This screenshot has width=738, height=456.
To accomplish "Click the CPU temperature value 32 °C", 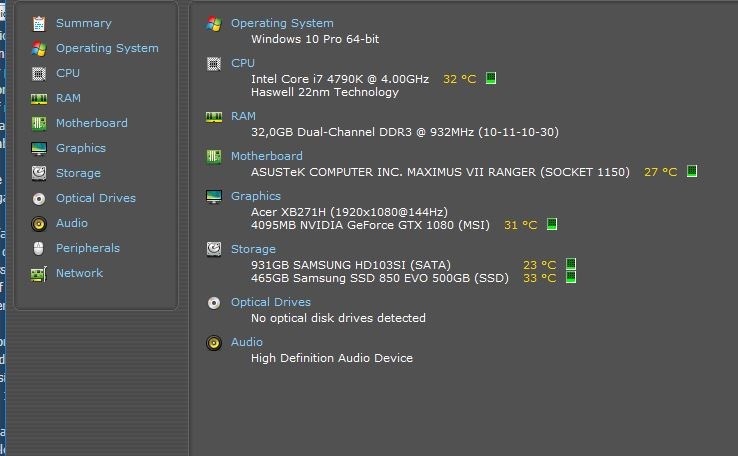I will coord(460,79).
